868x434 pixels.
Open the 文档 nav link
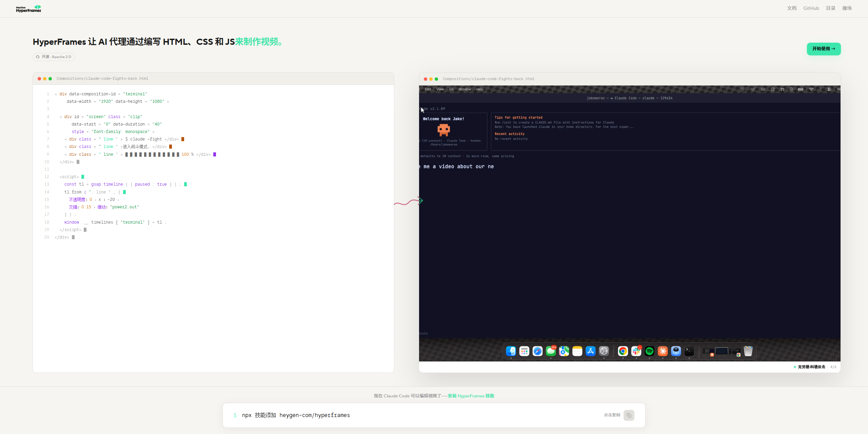pos(792,8)
